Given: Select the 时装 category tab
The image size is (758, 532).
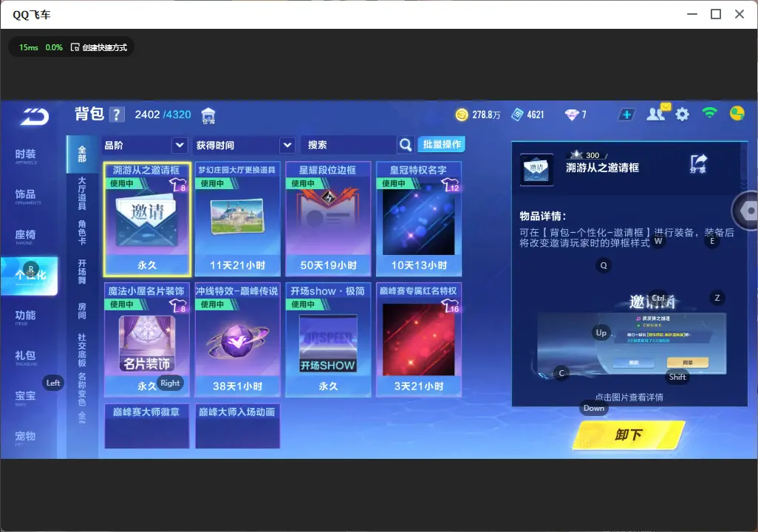Looking at the screenshot, I should pyautogui.click(x=26, y=155).
